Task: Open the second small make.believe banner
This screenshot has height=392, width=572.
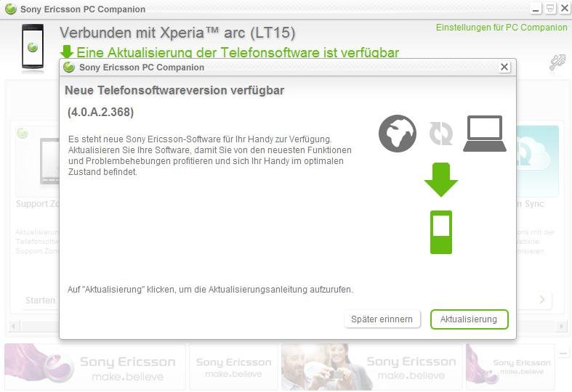Action: point(233,367)
